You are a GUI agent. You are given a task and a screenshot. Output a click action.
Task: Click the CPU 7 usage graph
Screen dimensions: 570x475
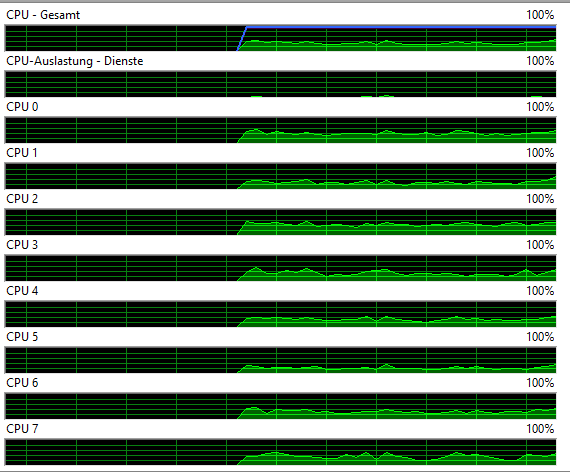point(280,452)
